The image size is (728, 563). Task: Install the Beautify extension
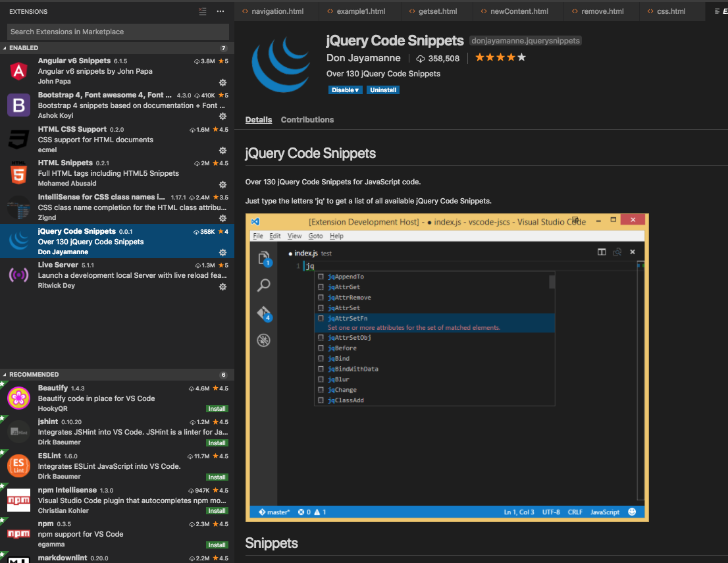click(217, 409)
